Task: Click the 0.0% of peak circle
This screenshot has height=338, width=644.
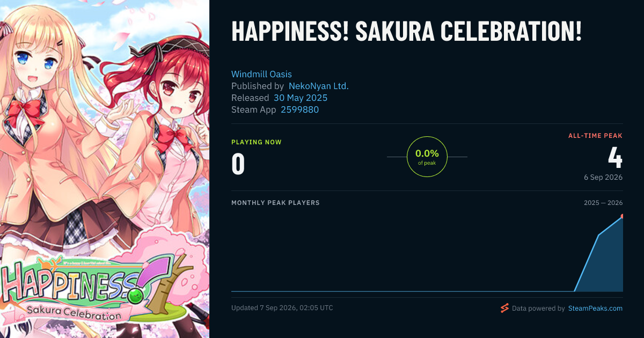Action: pyautogui.click(x=427, y=157)
